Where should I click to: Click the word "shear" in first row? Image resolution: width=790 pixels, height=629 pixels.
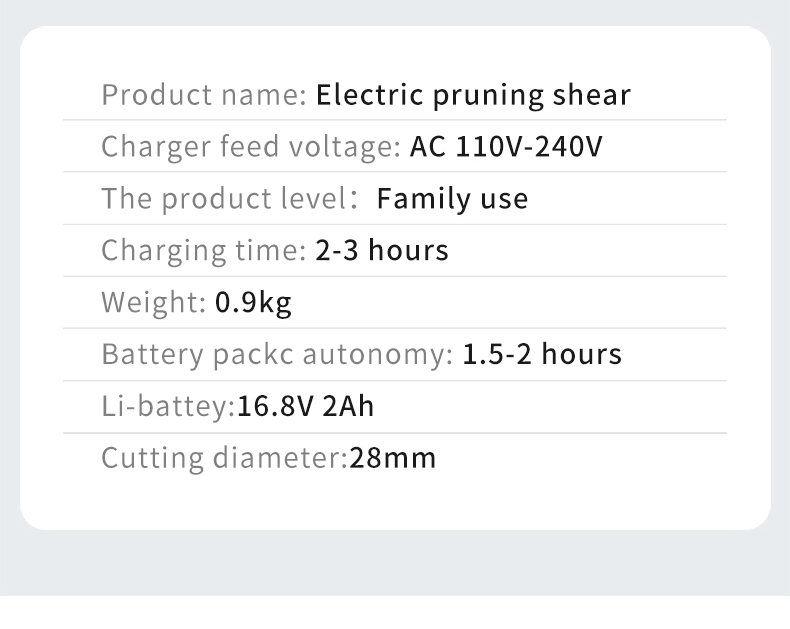tap(592, 96)
